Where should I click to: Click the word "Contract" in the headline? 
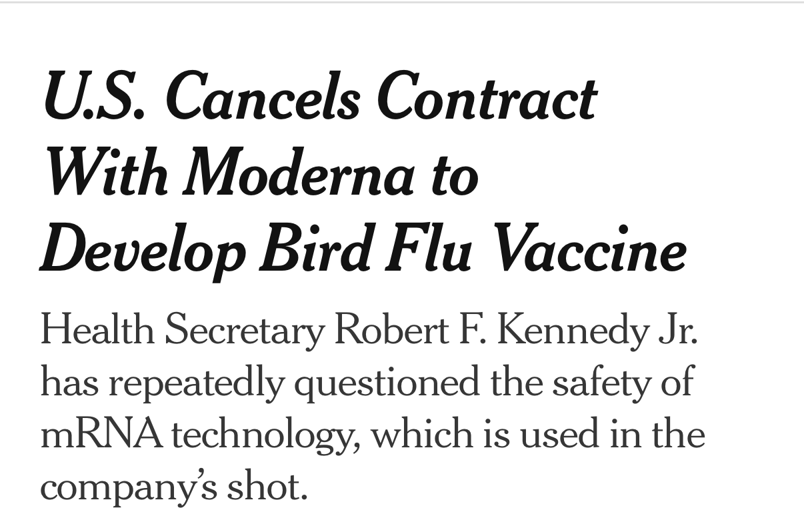coord(486,98)
